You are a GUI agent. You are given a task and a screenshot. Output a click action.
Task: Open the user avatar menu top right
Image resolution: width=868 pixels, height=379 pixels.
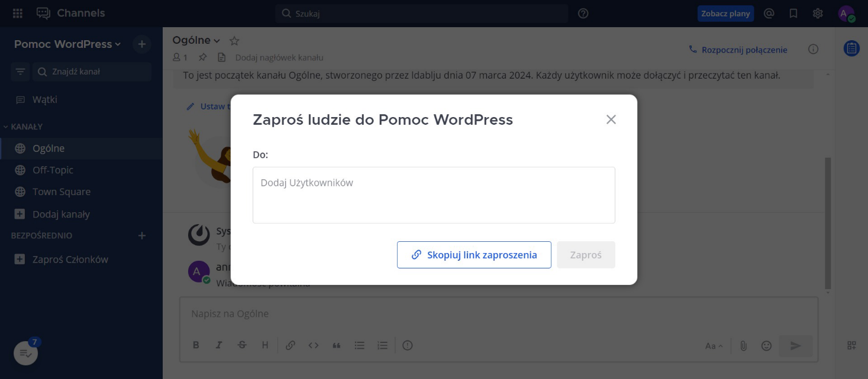point(846,14)
